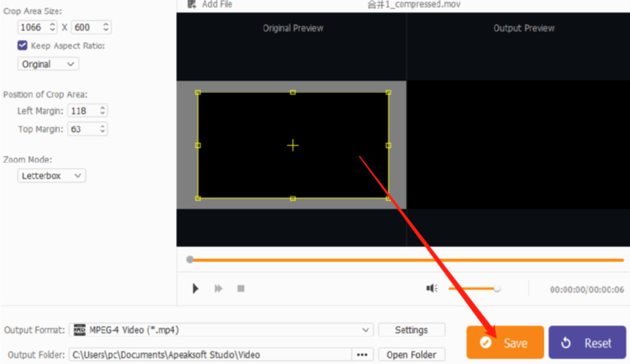This screenshot has width=630, height=364.
Task: Click the Left Margin field showing 118
Action: point(87,111)
